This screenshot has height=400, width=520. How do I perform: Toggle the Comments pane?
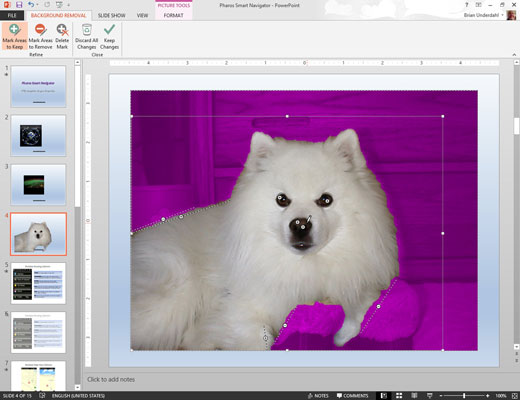[x=351, y=396]
